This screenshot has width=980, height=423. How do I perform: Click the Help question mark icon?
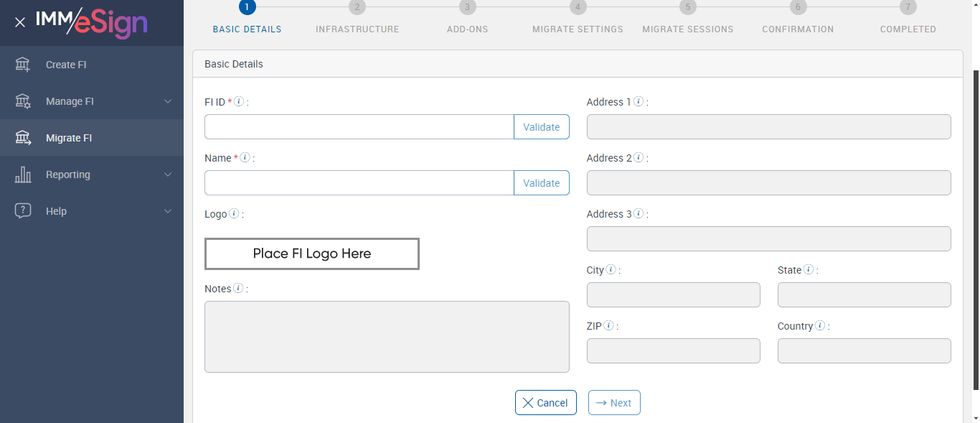pos(23,211)
